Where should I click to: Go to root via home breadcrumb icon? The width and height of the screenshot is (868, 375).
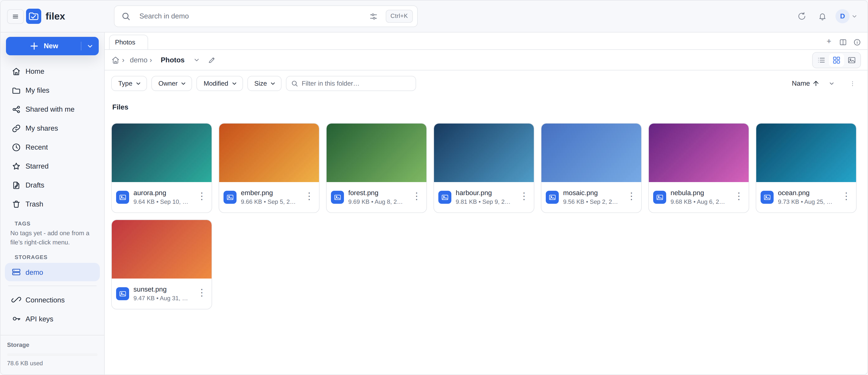(x=115, y=60)
